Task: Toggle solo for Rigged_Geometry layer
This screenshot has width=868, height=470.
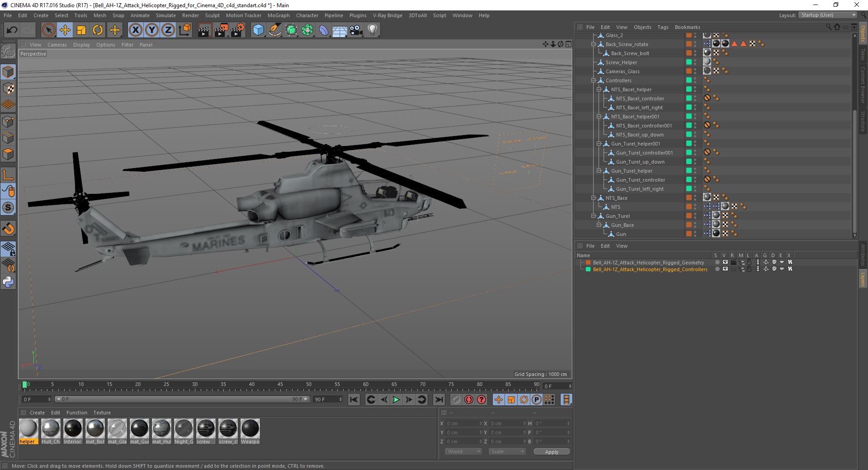Action: click(x=717, y=263)
